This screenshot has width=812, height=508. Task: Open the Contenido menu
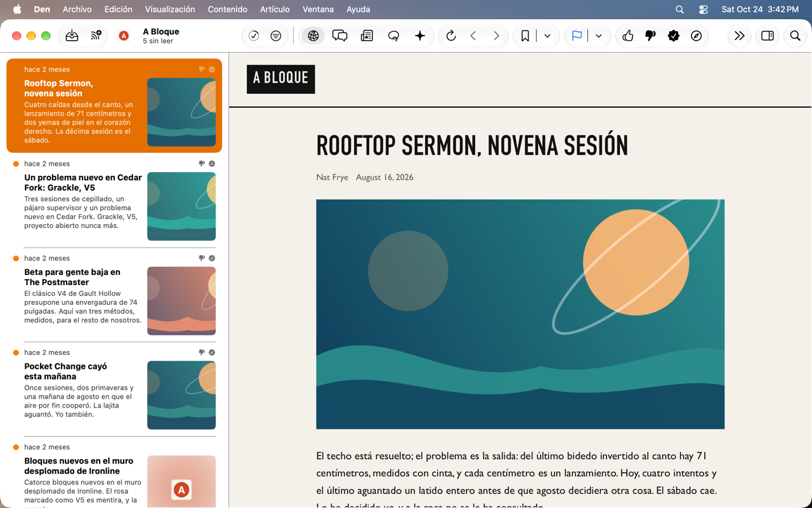(227, 10)
